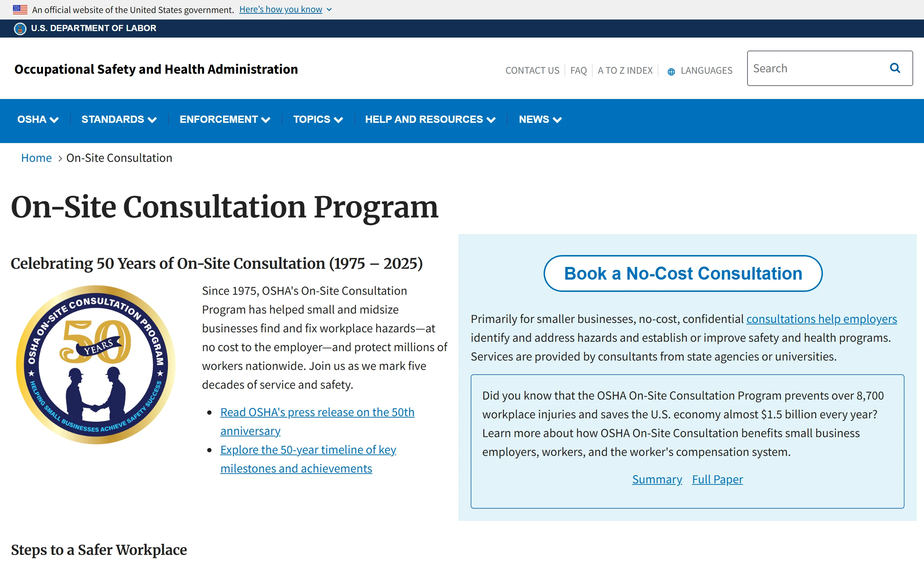Open the Summary link
The image size is (924, 578).
657,479
